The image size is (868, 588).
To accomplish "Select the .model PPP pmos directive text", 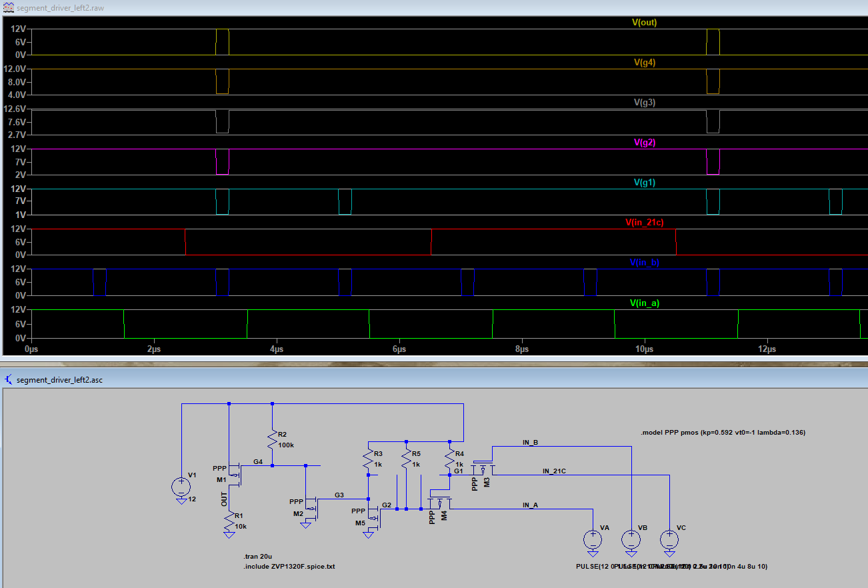I will point(723,433).
